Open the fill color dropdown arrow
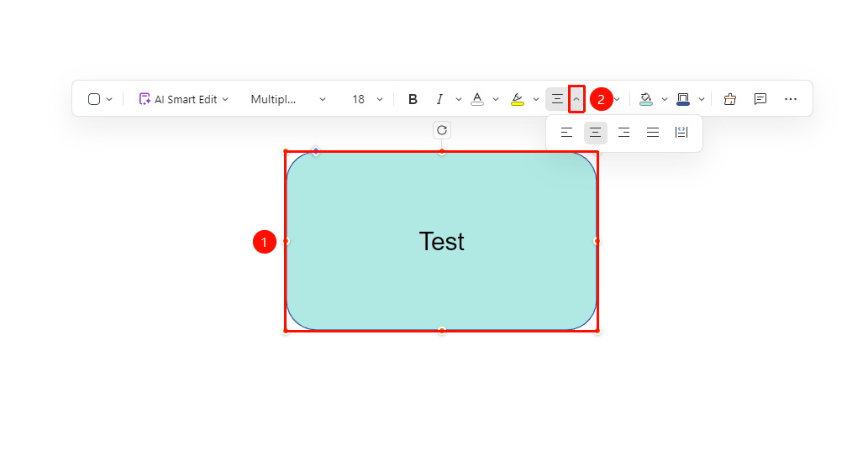The width and height of the screenshot is (868, 471). (x=665, y=100)
